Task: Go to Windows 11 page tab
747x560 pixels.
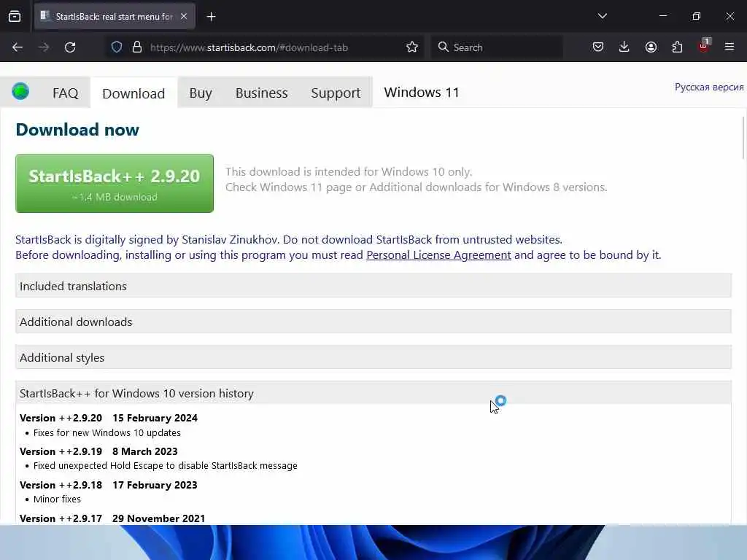Action: click(422, 93)
